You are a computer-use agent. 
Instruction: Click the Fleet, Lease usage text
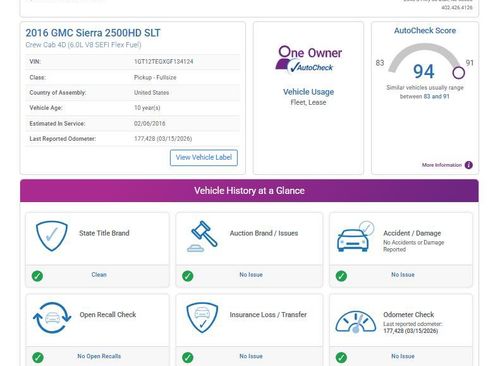(x=308, y=103)
